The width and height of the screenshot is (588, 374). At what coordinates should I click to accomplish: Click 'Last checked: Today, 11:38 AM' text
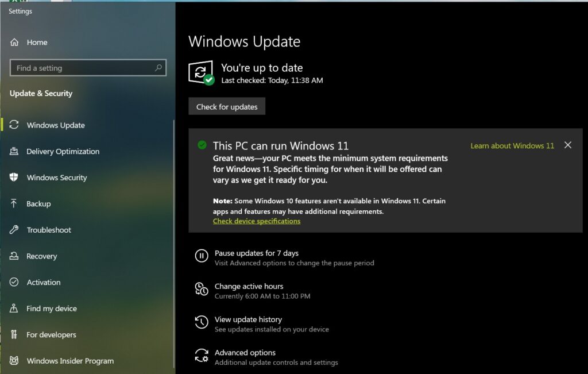(x=272, y=80)
